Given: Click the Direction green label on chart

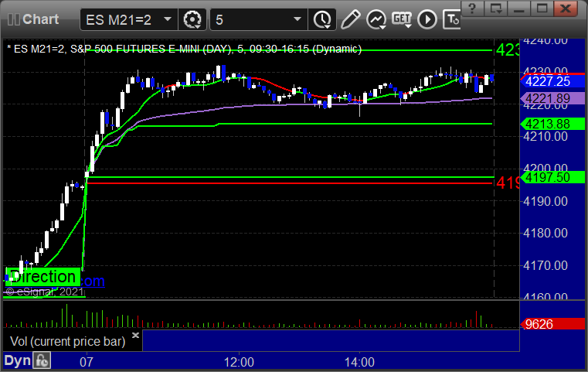Looking at the screenshot, I should click(x=42, y=277).
